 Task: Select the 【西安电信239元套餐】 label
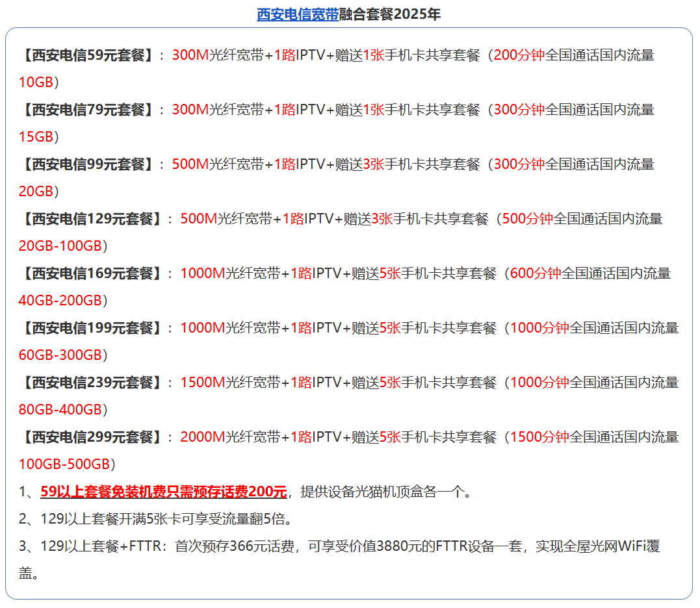pos(92,383)
